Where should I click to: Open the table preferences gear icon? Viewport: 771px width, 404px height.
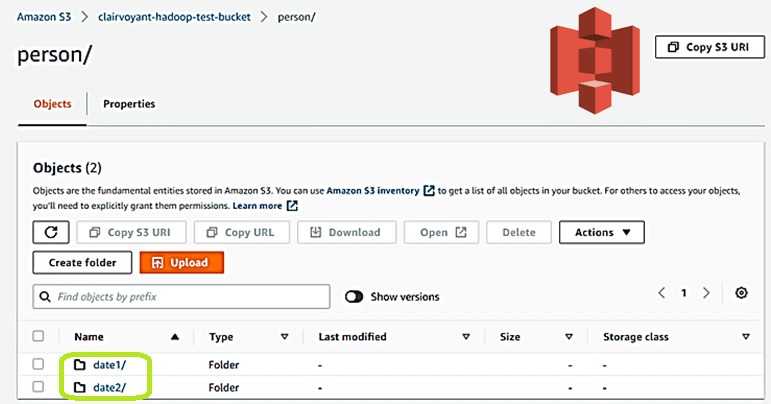tap(741, 293)
